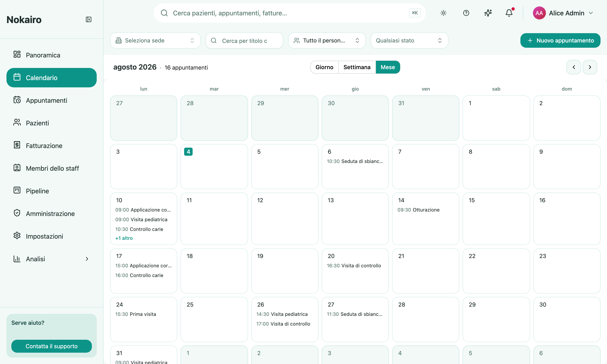Click the Fatturazione receipt icon
The image size is (607, 364).
point(17,145)
